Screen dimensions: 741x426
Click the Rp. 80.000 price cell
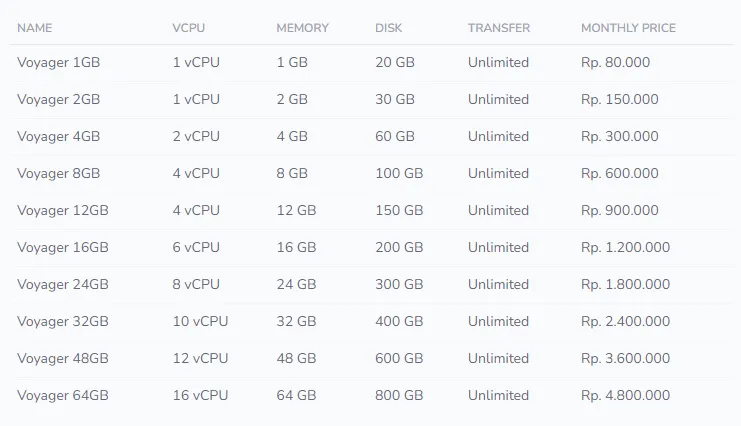click(x=616, y=63)
